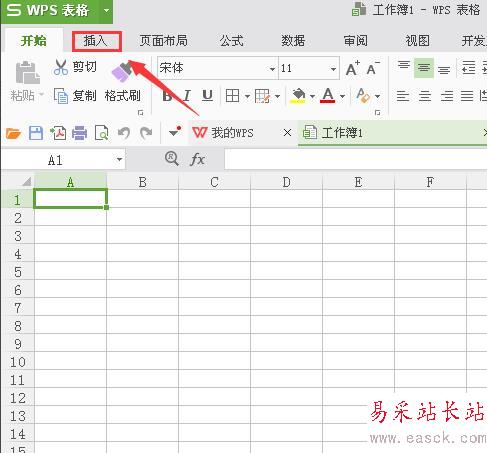
Task: Click the print icon
Action: pos(79,133)
